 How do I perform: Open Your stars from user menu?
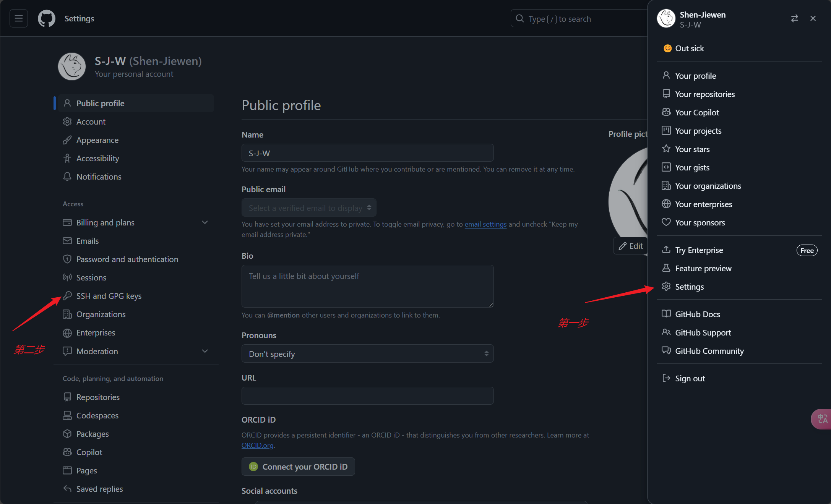tap(739, 149)
